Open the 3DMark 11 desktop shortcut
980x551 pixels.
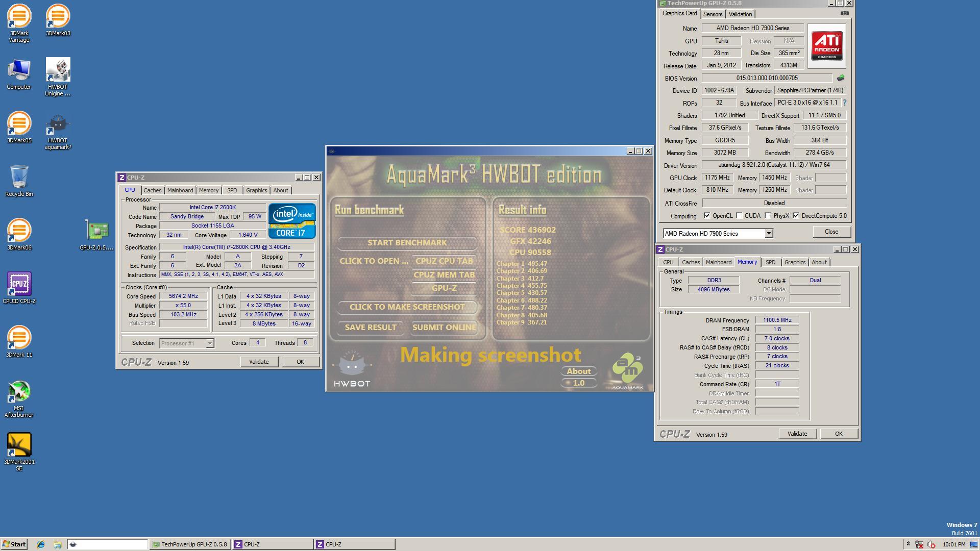click(19, 341)
